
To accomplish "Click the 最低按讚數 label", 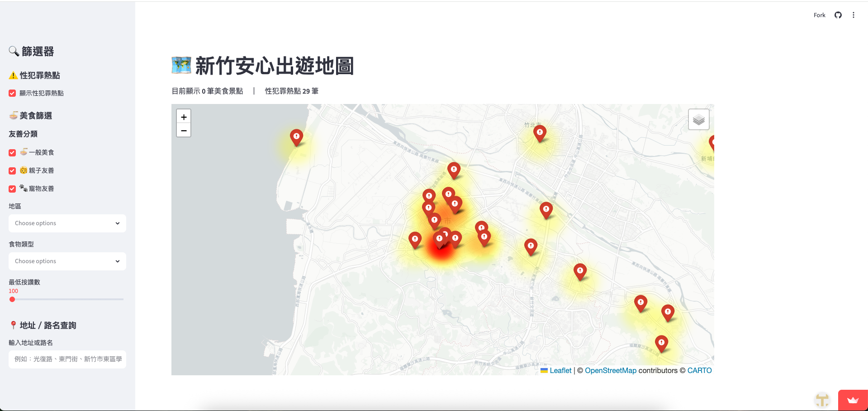I will coord(24,282).
